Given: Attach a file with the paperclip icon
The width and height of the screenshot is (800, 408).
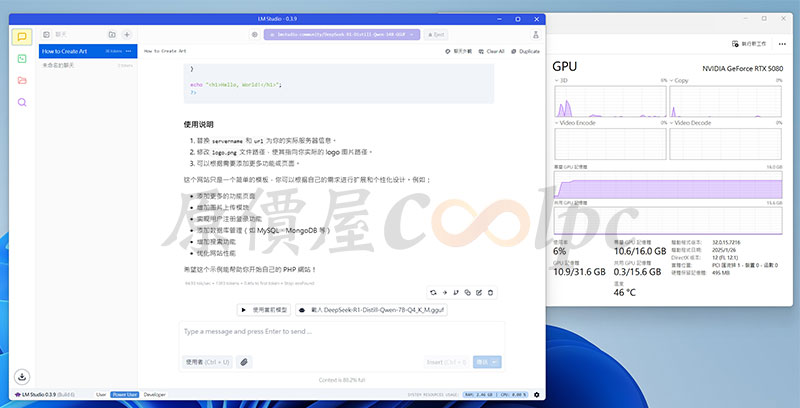Looking at the screenshot, I should point(244,362).
